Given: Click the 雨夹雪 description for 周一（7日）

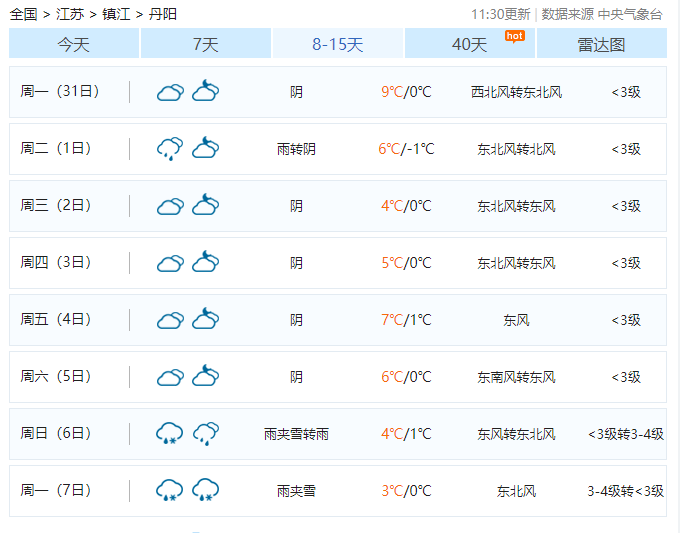Looking at the screenshot, I should point(296,491).
